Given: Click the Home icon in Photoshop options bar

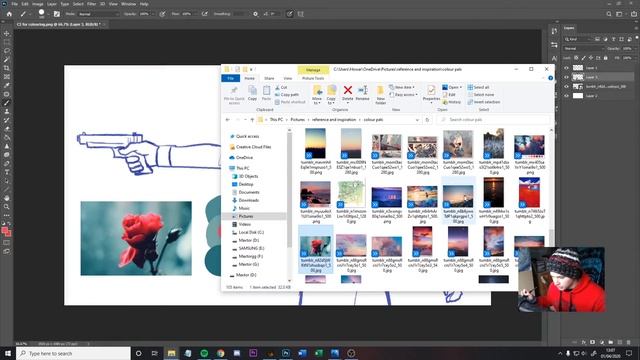Looking at the screenshot, I should [x=9, y=14].
